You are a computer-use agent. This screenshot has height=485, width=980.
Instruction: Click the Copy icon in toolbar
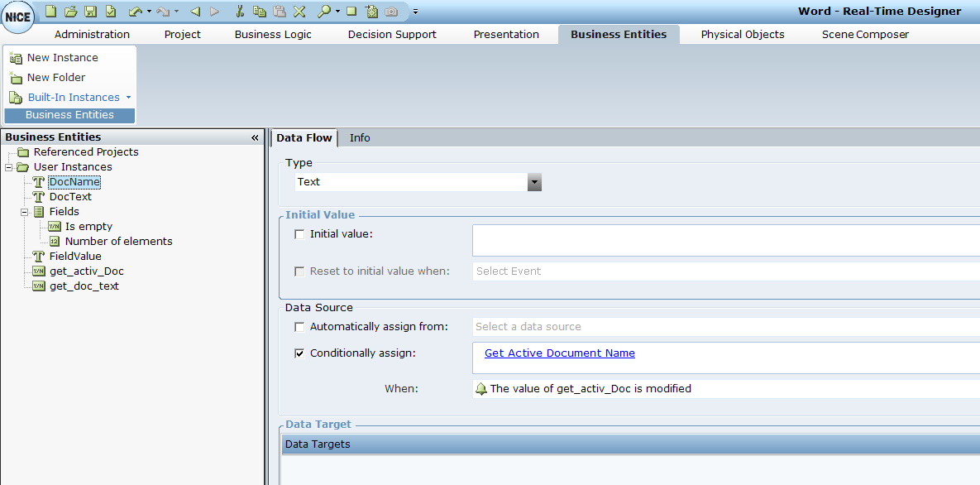[260, 11]
